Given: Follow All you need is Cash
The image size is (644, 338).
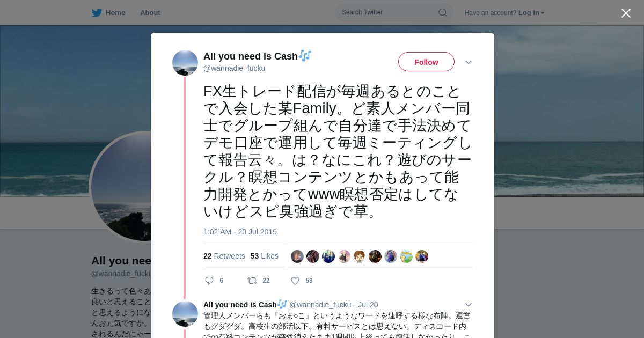Looking at the screenshot, I should pos(426,62).
